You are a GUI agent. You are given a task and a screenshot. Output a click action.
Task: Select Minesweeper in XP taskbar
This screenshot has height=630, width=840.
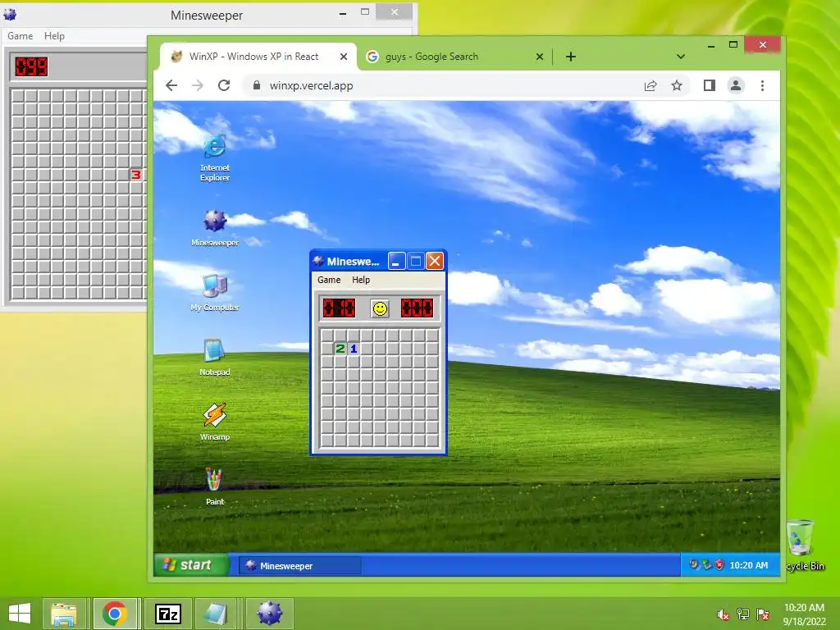300,566
